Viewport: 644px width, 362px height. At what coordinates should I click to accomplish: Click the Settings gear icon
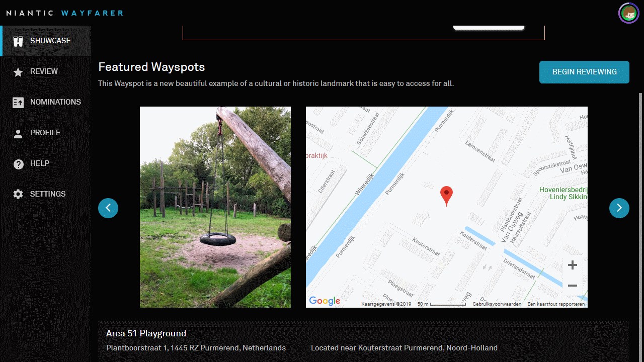coord(18,194)
